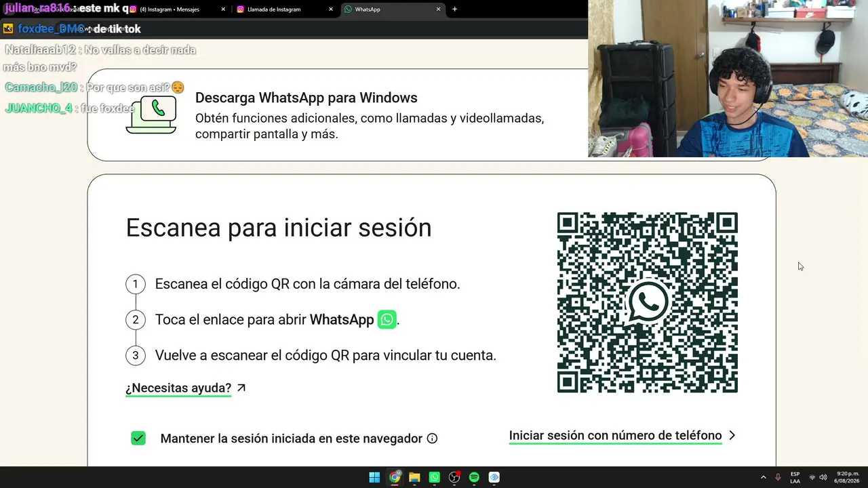Click the info icon beside Mantener la sesión
This screenshot has height=488, width=868.
432,439
